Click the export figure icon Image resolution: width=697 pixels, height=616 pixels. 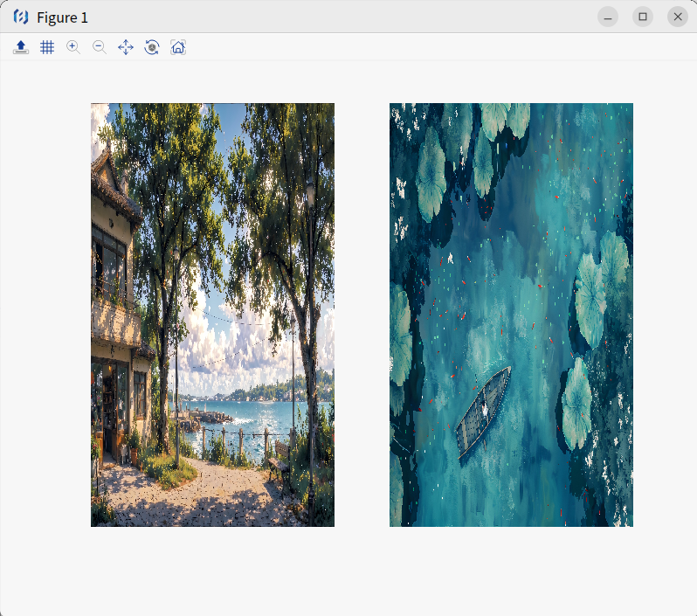point(21,47)
